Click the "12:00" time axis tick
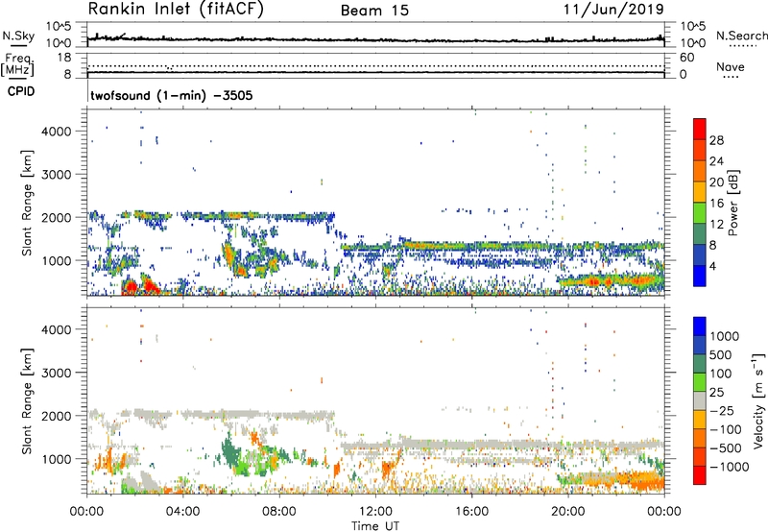768x532 pixels. 375,512
